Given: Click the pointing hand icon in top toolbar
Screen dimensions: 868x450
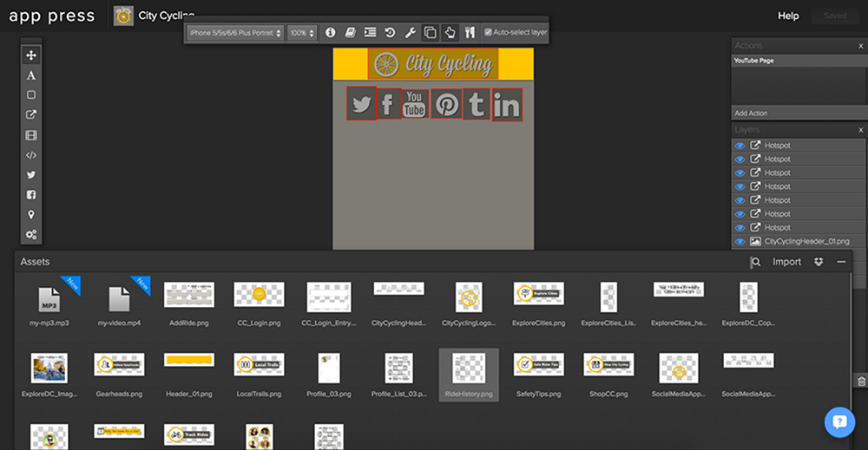Looking at the screenshot, I should tap(450, 33).
